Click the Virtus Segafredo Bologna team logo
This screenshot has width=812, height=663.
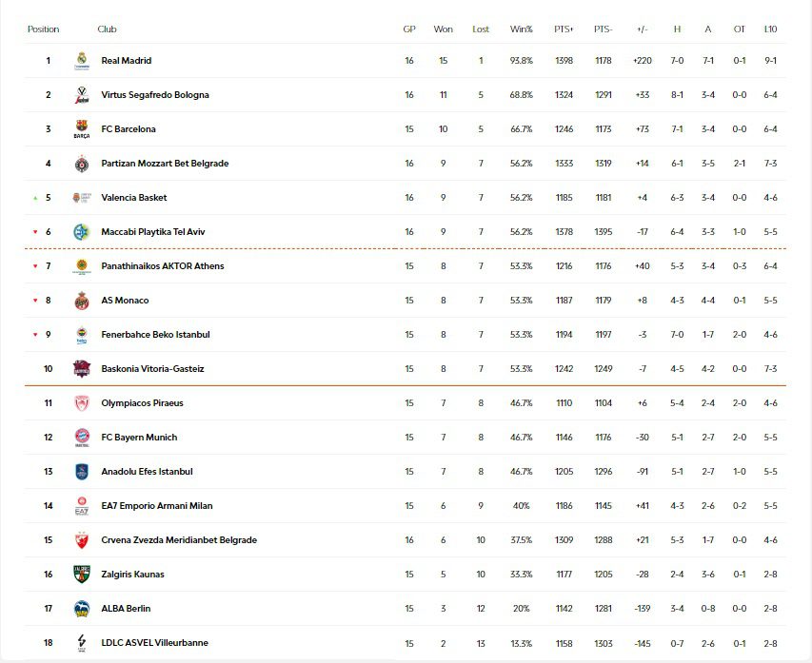(x=82, y=95)
